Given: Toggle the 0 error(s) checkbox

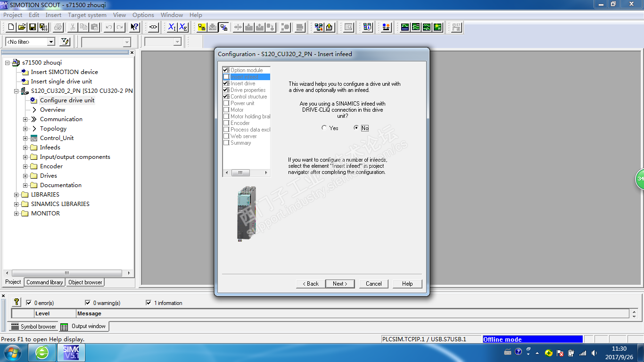Looking at the screenshot, I should pyautogui.click(x=29, y=303).
